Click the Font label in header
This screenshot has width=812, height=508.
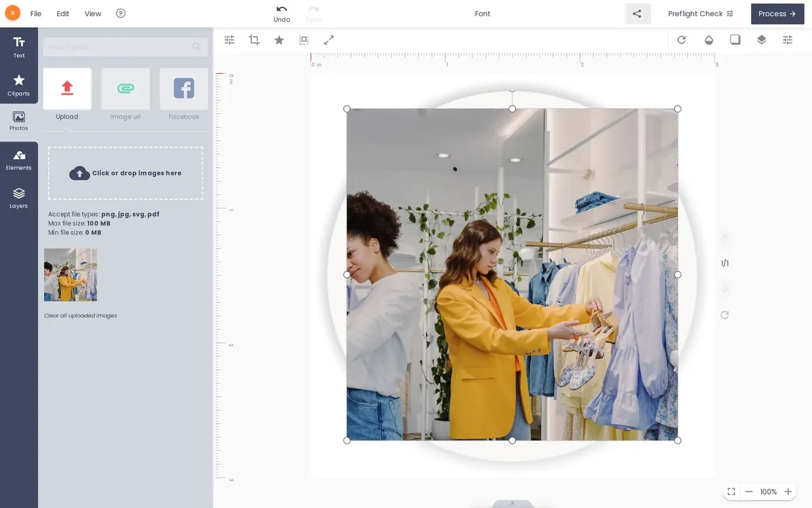(x=482, y=14)
